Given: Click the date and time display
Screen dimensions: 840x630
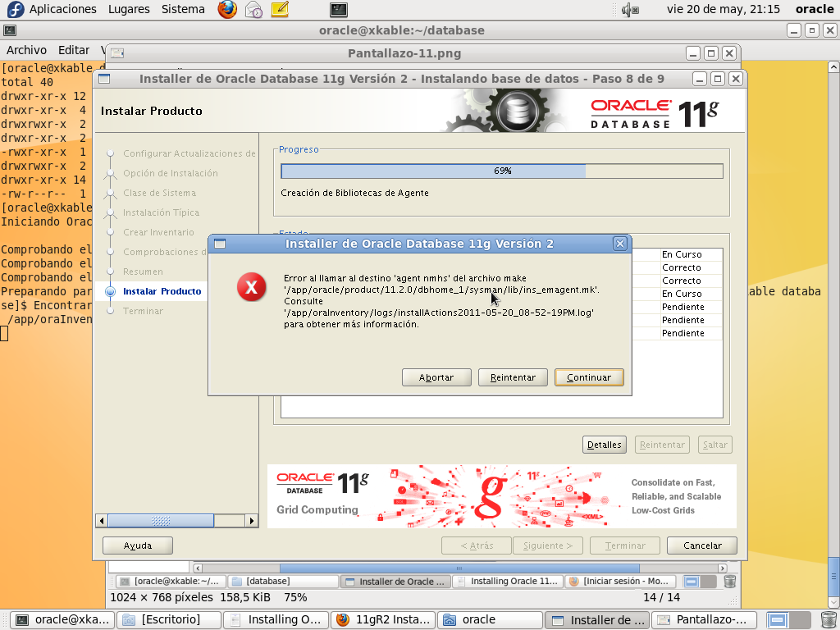Looking at the screenshot, I should tap(724, 9).
